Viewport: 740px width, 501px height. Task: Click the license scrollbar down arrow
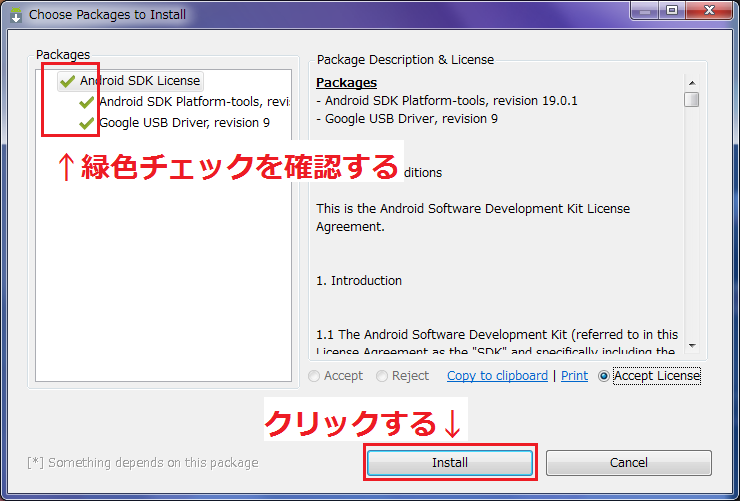(692, 346)
